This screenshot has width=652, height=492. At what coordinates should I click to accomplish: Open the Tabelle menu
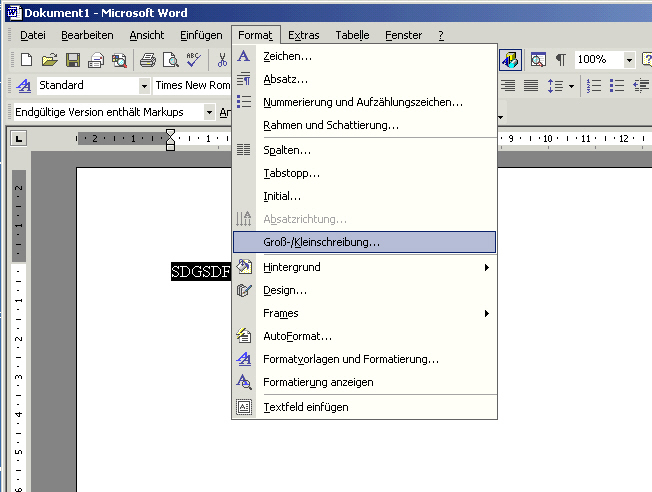point(352,35)
